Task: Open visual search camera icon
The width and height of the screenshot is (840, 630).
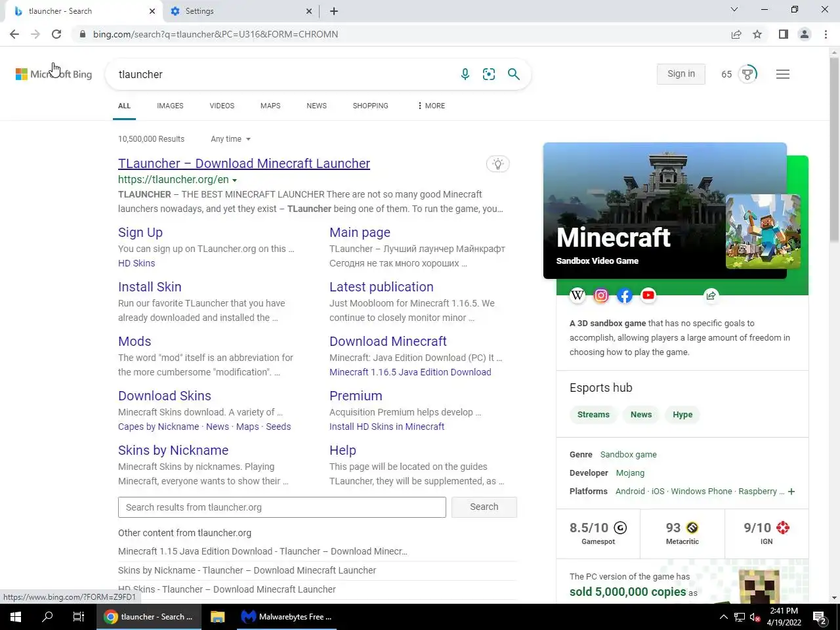Action: [x=489, y=74]
